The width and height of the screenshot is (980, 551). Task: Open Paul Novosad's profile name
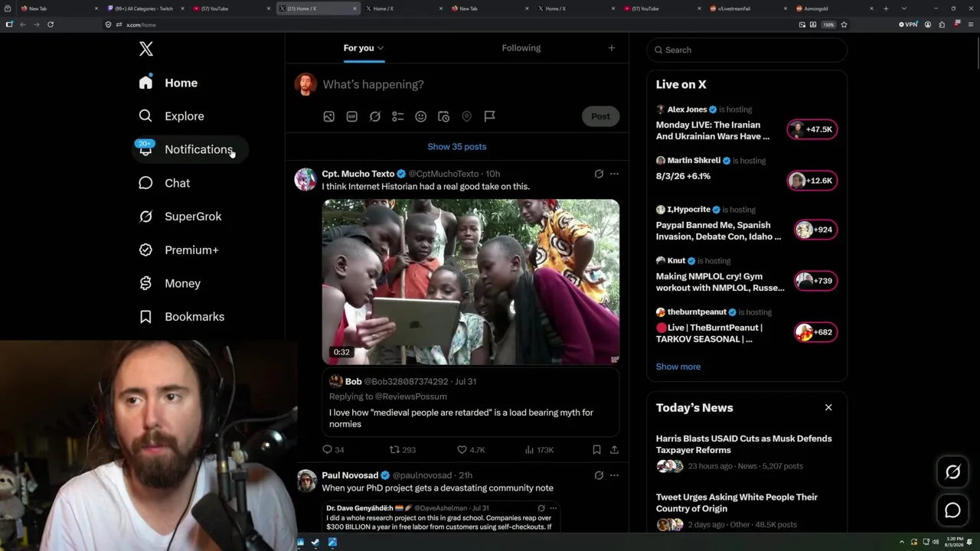coord(350,475)
